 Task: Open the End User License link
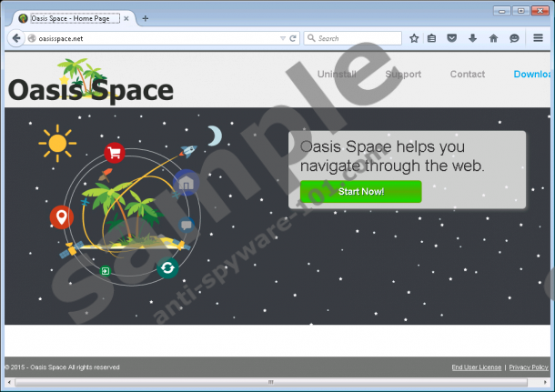(x=476, y=367)
